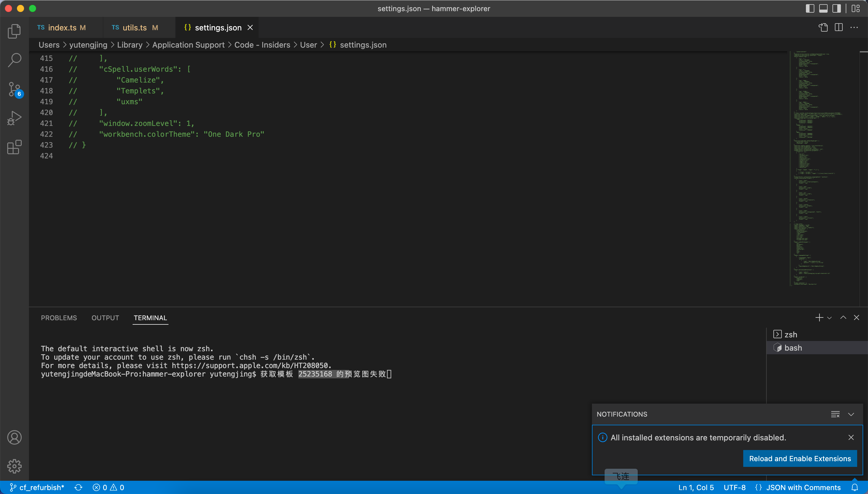This screenshot has width=868, height=494.
Task: Open the Search view icon
Action: (14, 60)
